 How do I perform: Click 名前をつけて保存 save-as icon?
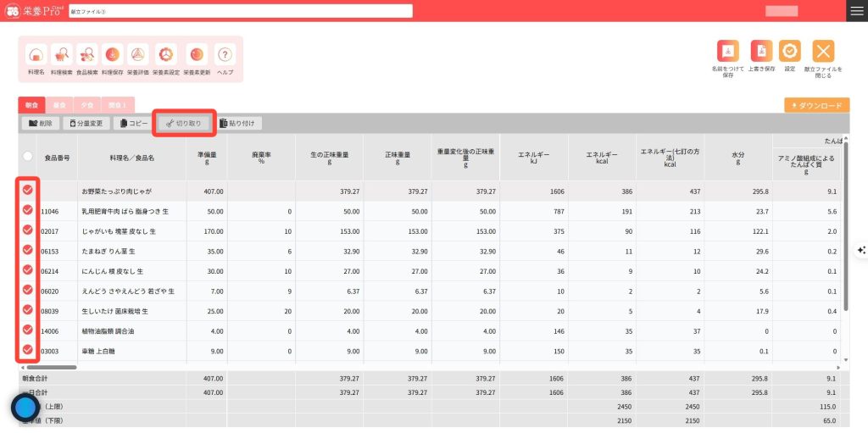727,51
